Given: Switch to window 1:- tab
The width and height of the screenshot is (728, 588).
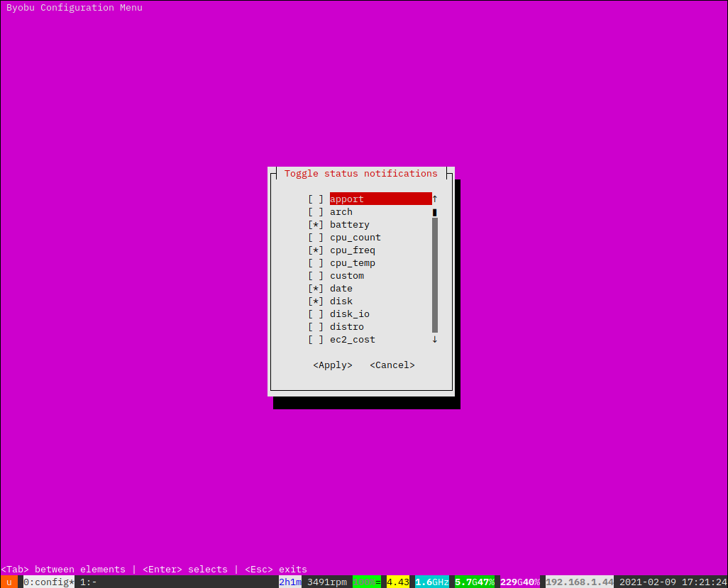Looking at the screenshot, I should click(x=88, y=582).
